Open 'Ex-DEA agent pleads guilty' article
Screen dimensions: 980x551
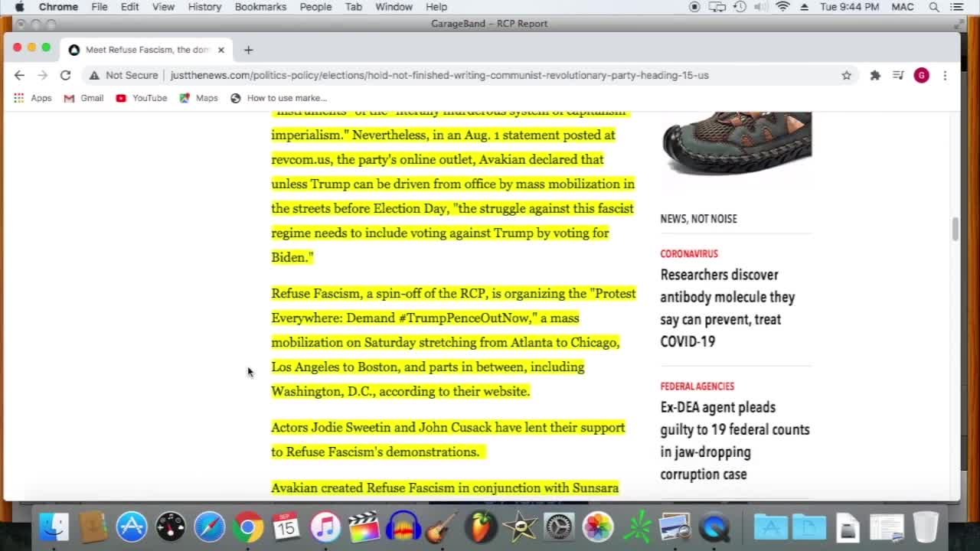735,441
